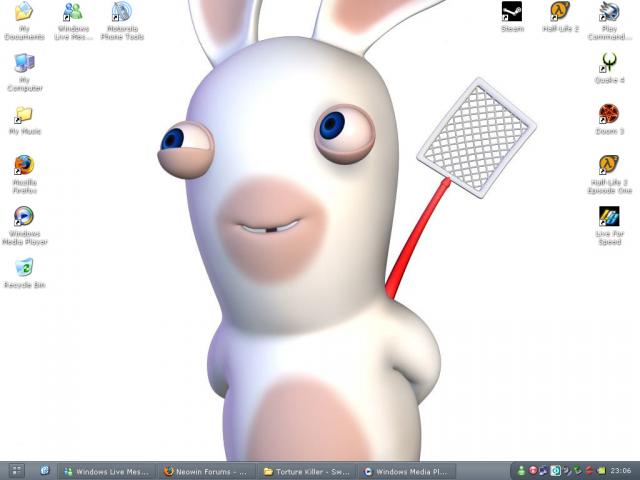Switch to Windows Live Messenger taskbar window
This screenshot has width=640, height=480.
(107, 471)
